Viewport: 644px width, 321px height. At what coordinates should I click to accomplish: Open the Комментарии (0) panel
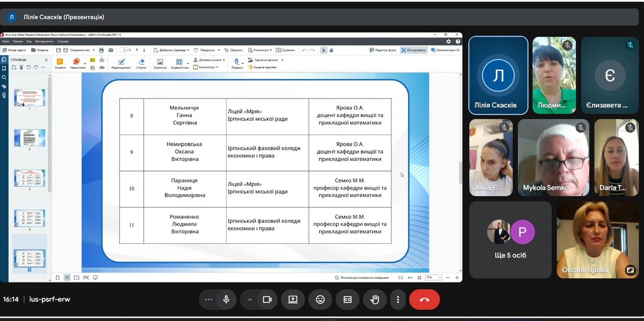[x=445, y=50]
